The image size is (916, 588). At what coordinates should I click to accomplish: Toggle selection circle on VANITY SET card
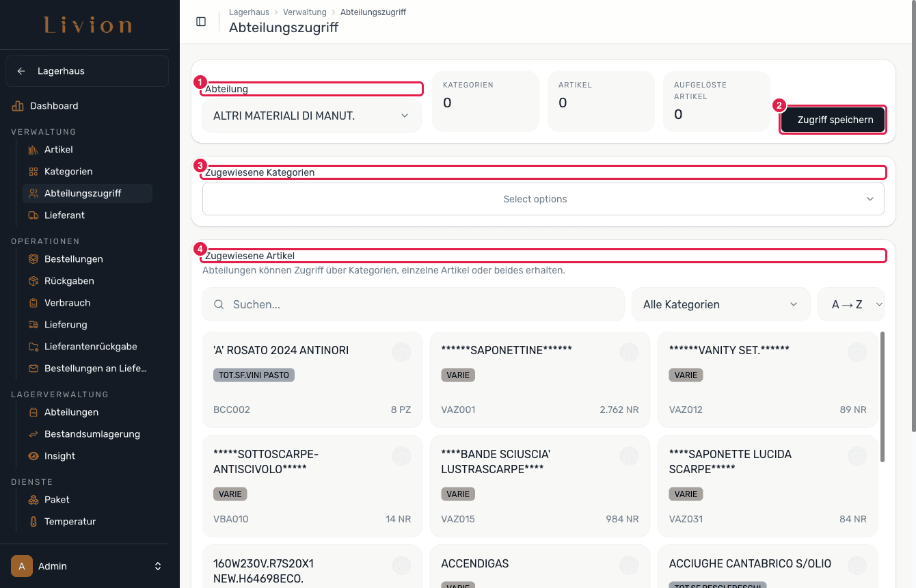coord(857,352)
